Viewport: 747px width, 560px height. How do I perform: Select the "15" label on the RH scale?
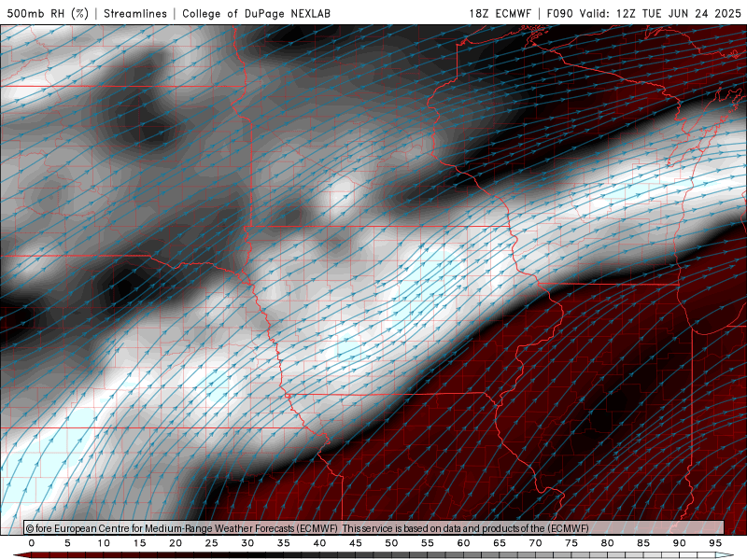tap(139, 543)
